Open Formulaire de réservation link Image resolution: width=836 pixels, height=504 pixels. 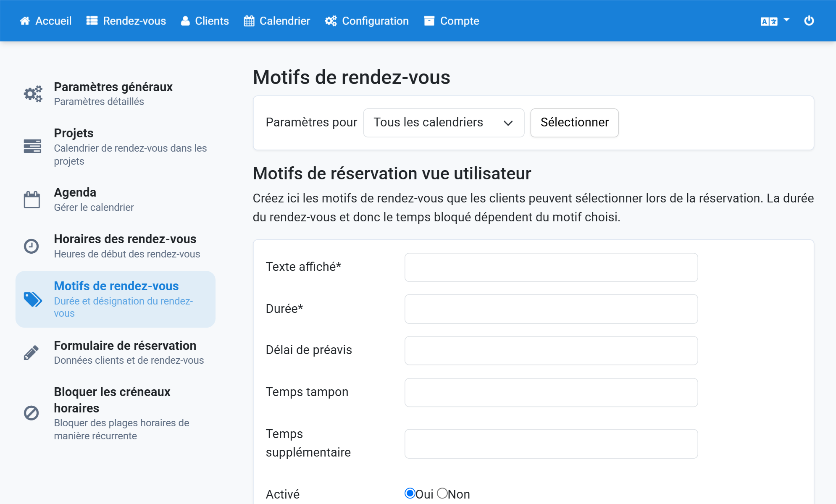[x=116, y=353]
